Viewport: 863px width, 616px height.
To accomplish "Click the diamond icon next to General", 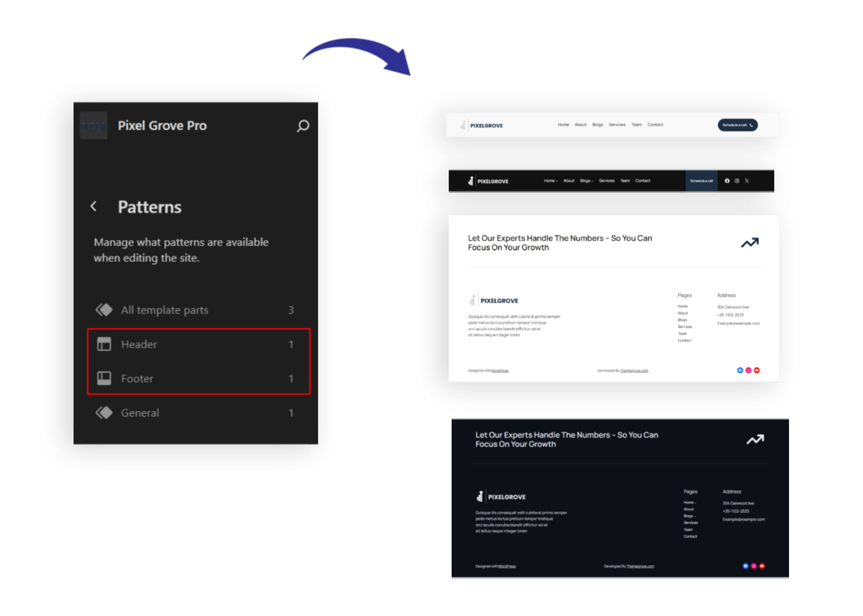I will 104,413.
